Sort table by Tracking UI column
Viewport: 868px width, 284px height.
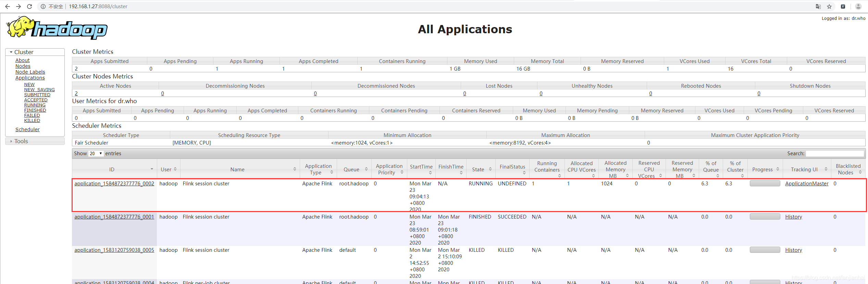pos(807,169)
